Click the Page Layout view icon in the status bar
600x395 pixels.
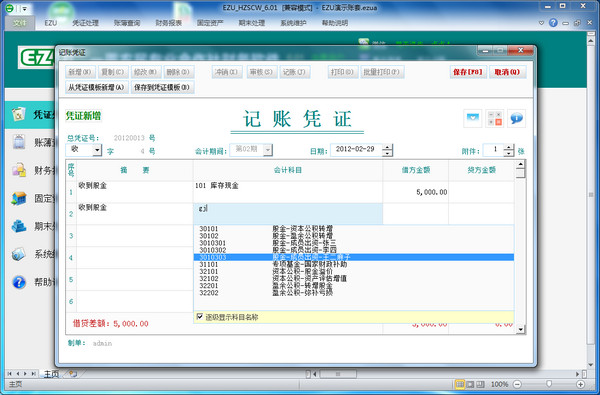pyautogui.click(x=470, y=384)
